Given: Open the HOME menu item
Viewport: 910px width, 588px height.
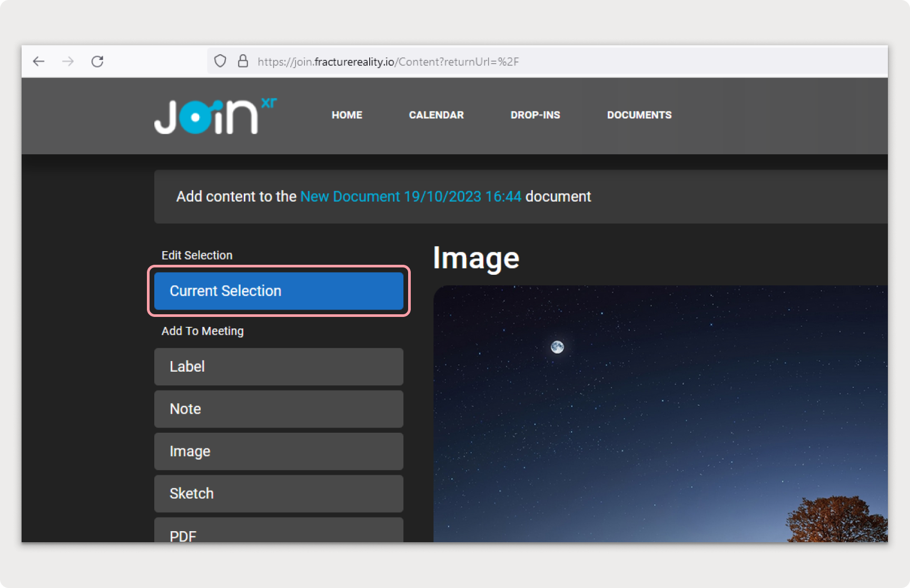Looking at the screenshot, I should 347,115.
